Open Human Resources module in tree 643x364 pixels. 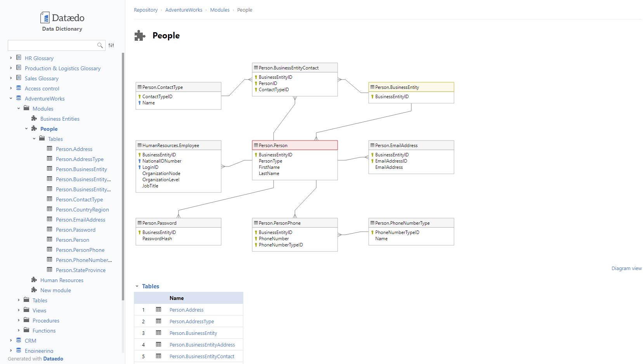click(x=62, y=280)
